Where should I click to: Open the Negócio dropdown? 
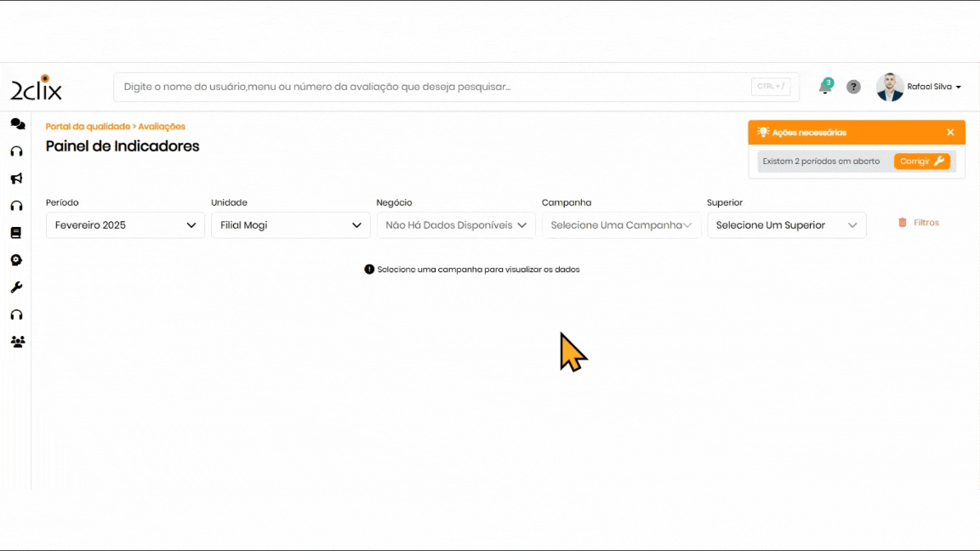click(456, 225)
